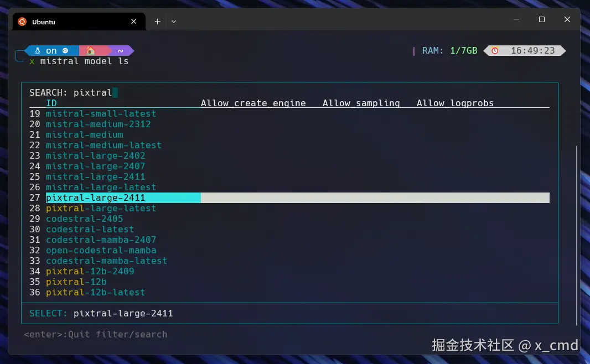Click the 16:49:23 time display

(533, 50)
